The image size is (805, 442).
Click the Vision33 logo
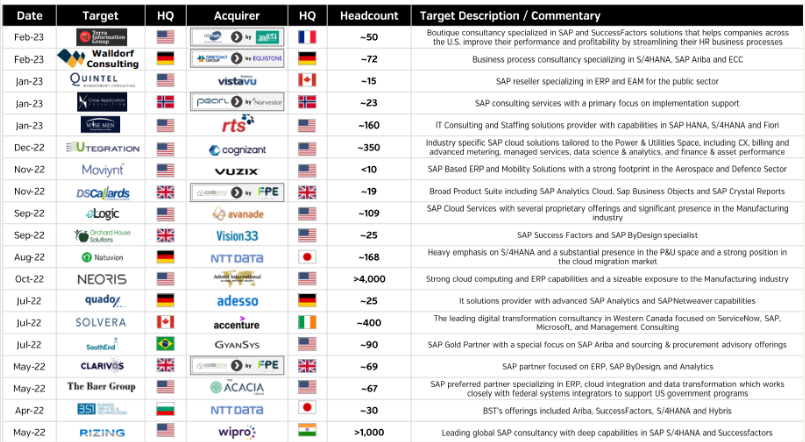point(237,236)
